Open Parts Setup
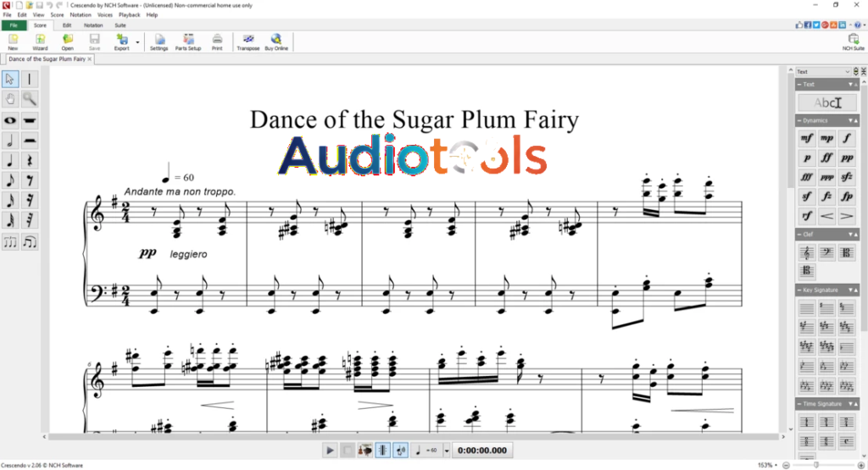 click(188, 42)
